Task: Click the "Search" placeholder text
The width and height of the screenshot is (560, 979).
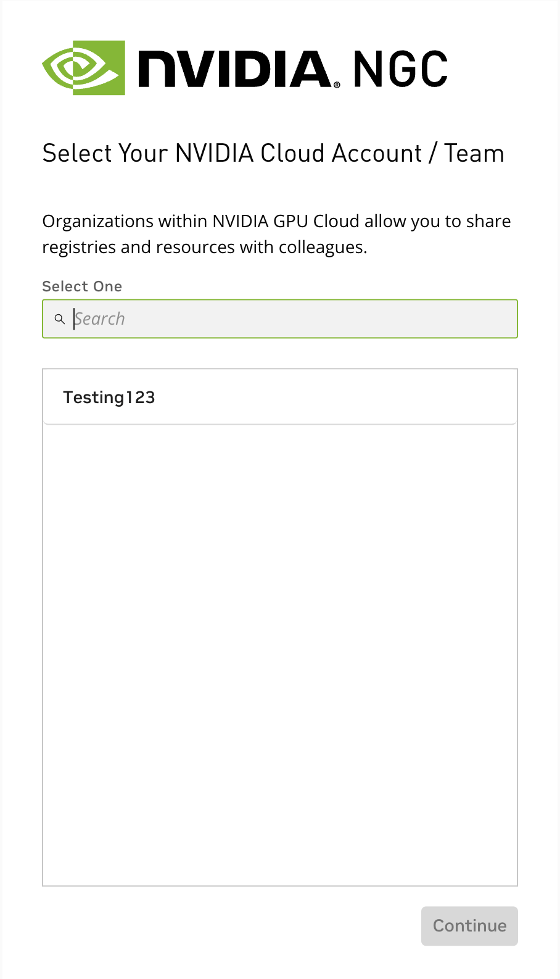Action: (x=100, y=319)
